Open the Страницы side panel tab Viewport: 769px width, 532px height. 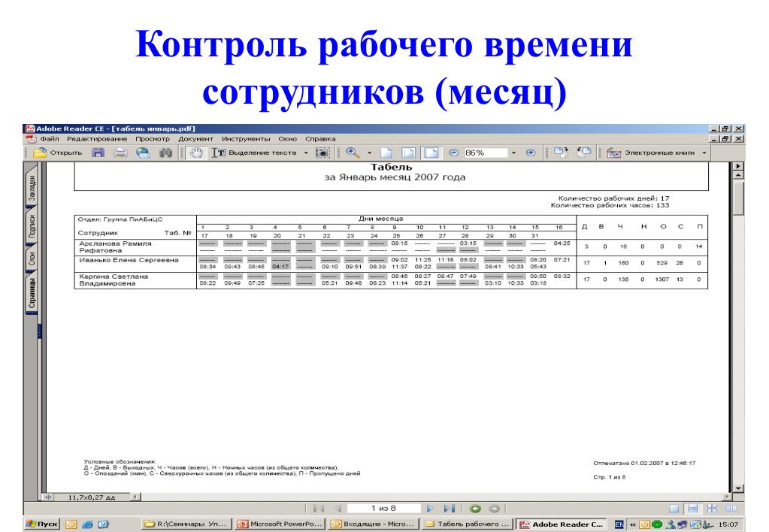coord(32,293)
